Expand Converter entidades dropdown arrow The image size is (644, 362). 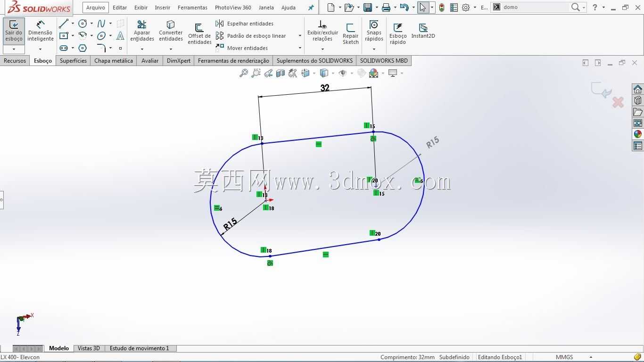pyautogui.click(x=171, y=49)
